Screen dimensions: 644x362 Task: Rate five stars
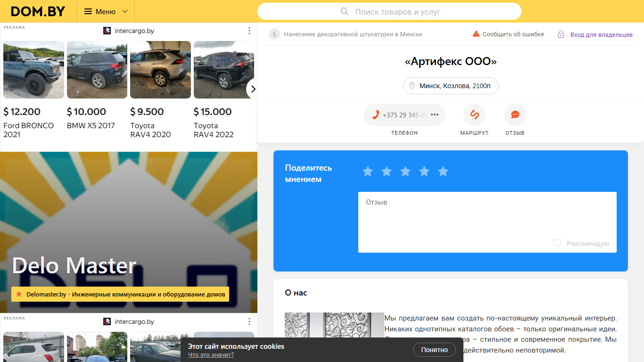[443, 171]
